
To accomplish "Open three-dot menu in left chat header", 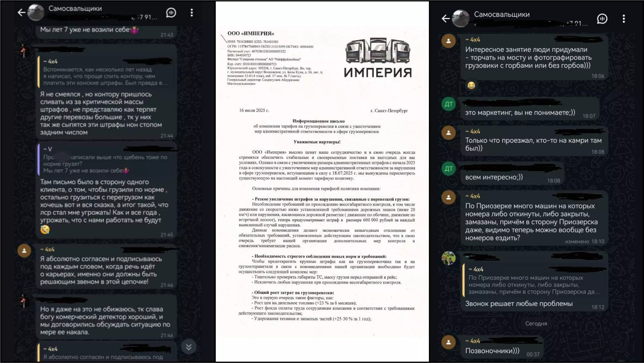I will (192, 13).
